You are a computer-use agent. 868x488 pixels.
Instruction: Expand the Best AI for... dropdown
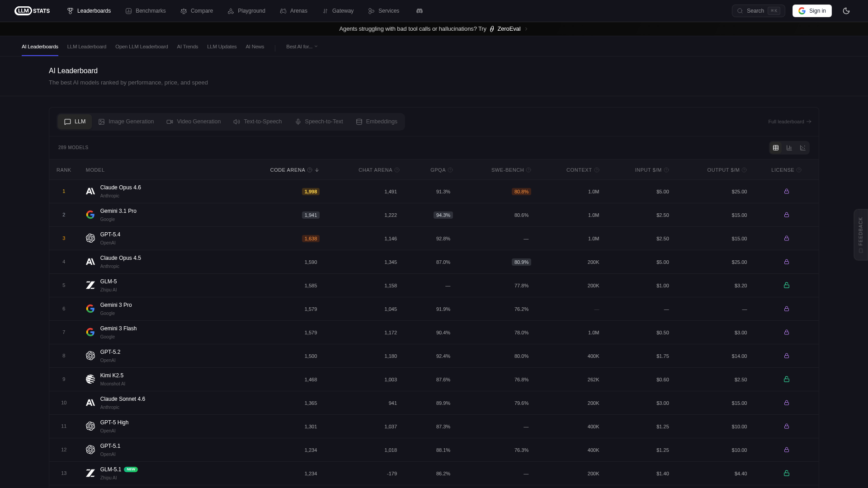pyautogui.click(x=302, y=47)
